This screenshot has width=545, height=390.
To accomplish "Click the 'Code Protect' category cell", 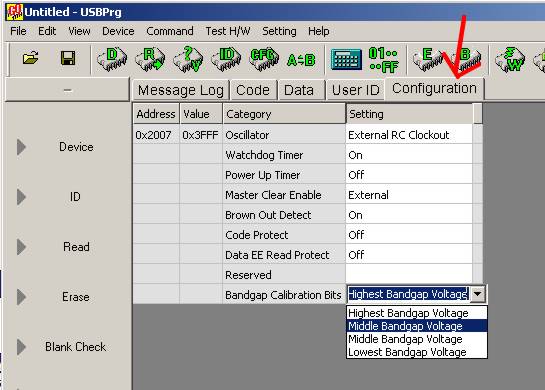I will 284,235.
